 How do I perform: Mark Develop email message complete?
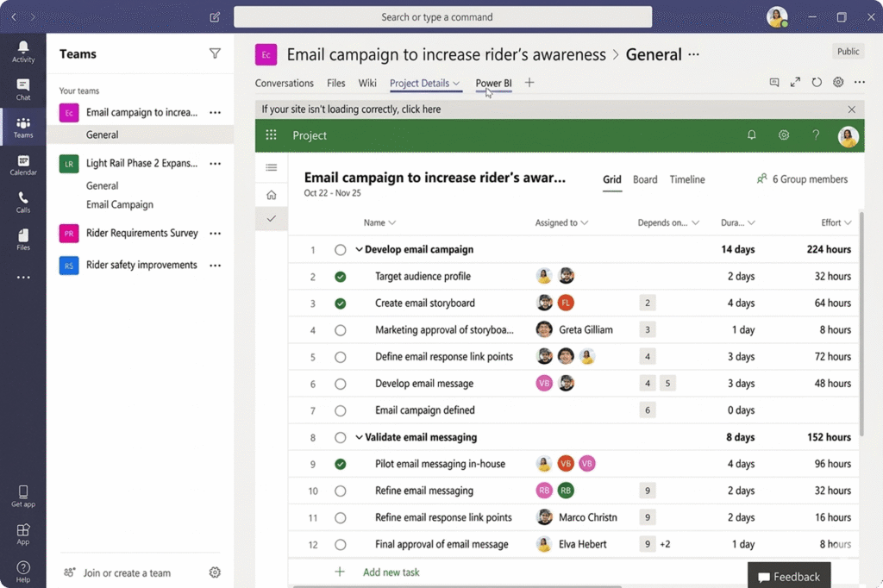tap(340, 385)
